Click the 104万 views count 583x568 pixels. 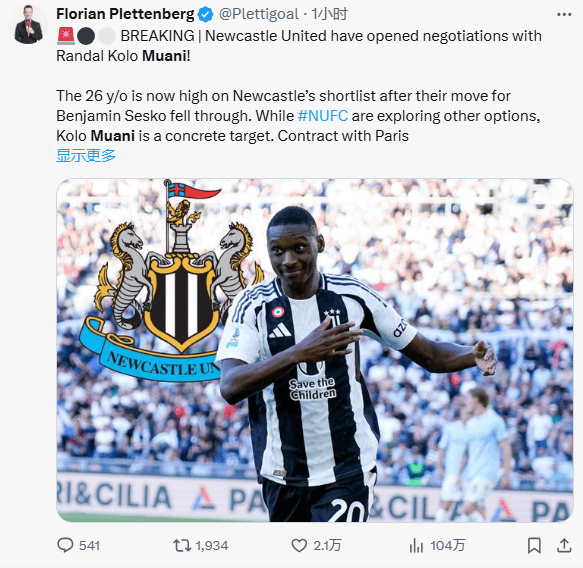pyautogui.click(x=448, y=546)
